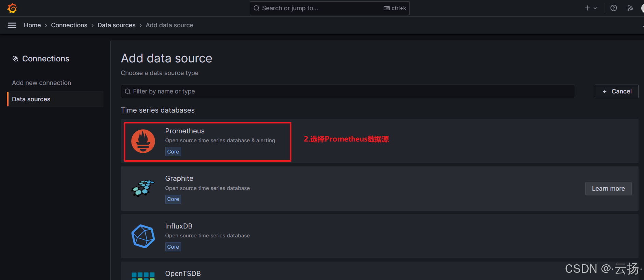This screenshot has height=280, width=644.
Task: Click the Core badge under Prometheus
Action: pos(173,152)
